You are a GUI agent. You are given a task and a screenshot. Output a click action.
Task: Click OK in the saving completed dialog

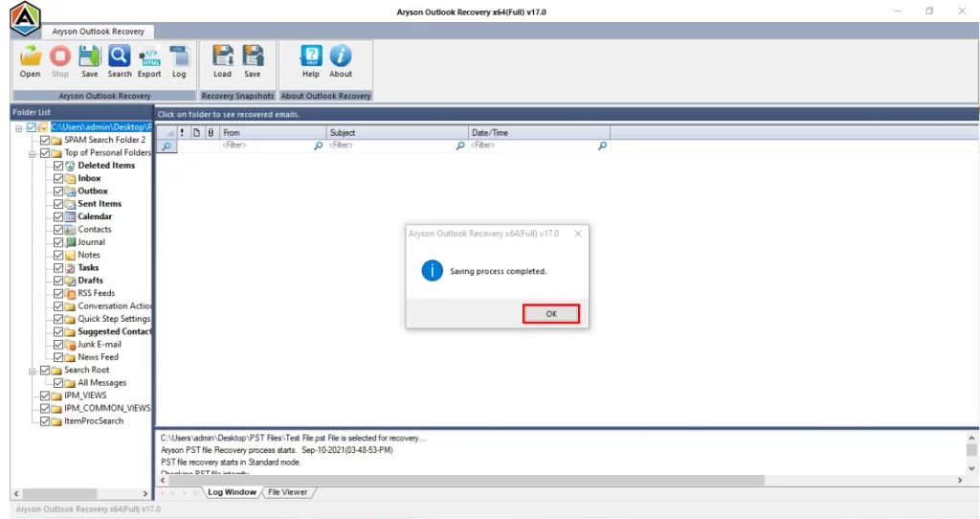pos(551,314)
